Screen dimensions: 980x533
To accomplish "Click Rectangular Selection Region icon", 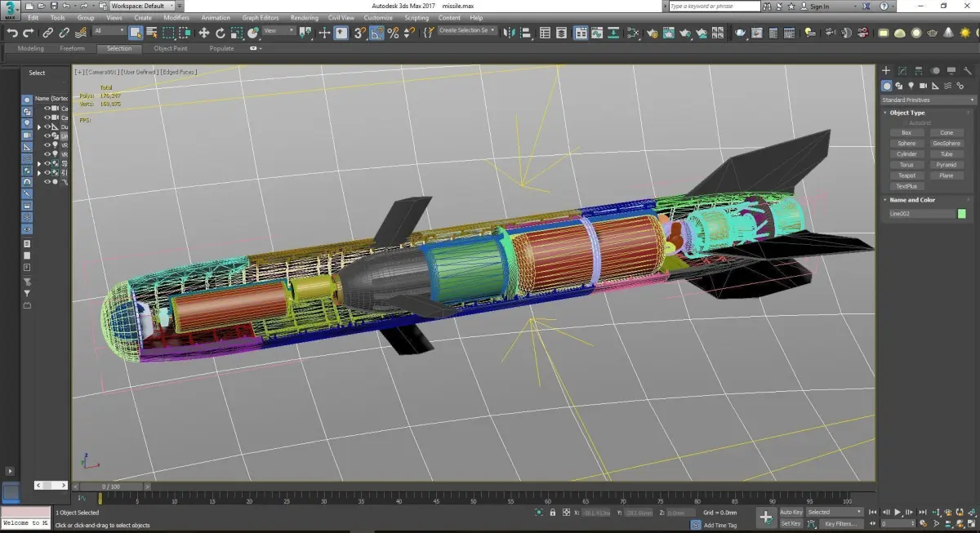I will (x=168, y=33).
